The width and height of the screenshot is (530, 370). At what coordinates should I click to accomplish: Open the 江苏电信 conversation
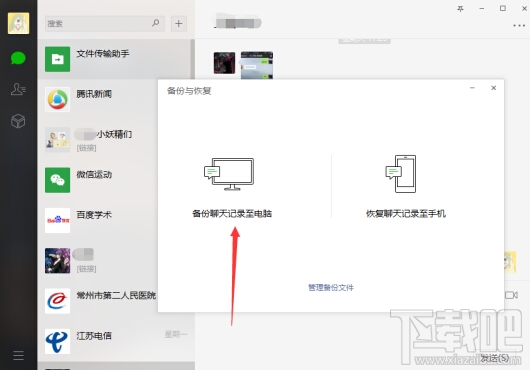pyautogui.click(x=115, y=341)
